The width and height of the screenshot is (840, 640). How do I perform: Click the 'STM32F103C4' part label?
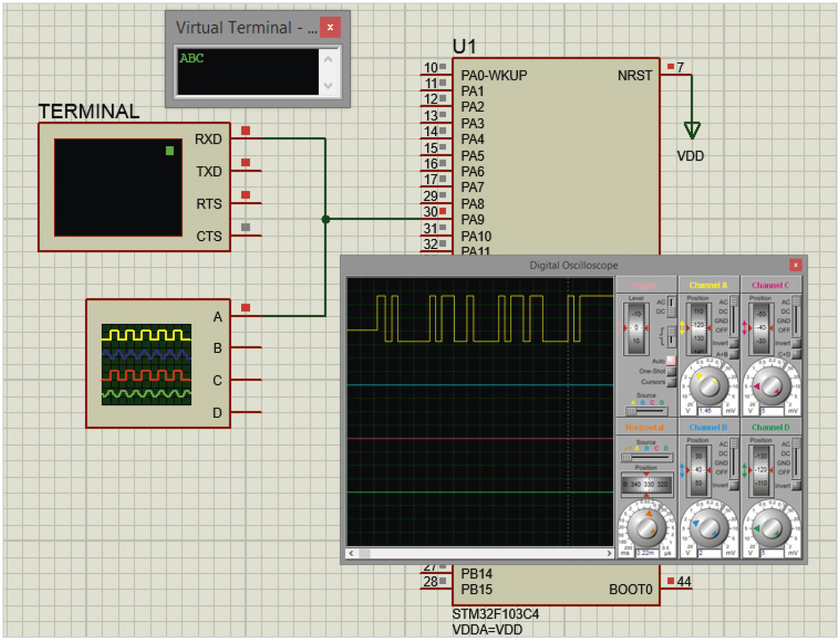coord(495,614)
